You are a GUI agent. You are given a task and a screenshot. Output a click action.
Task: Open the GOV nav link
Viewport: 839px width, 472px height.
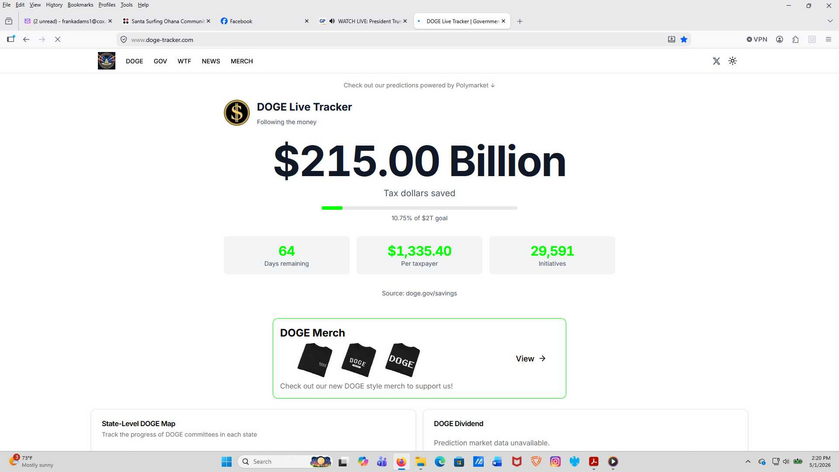click(x=161, y=62)
